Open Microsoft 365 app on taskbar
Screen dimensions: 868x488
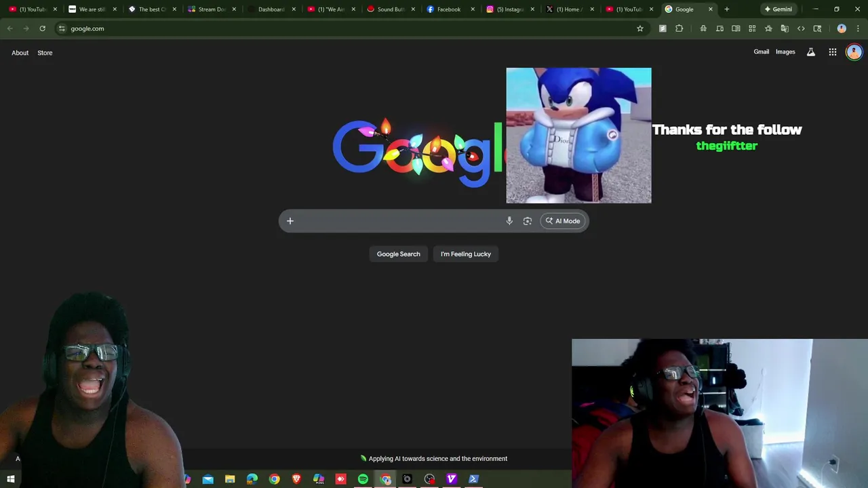tap(319, 479)
